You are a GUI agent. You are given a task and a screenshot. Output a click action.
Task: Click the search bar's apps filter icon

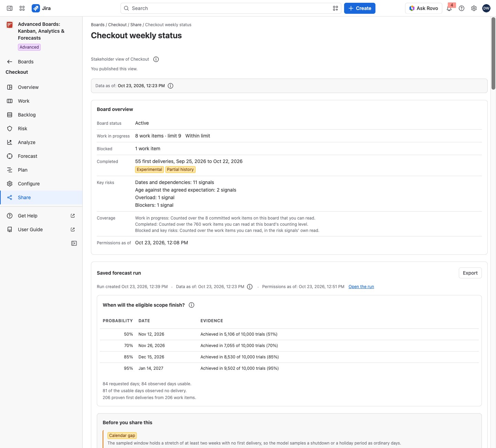335,8
